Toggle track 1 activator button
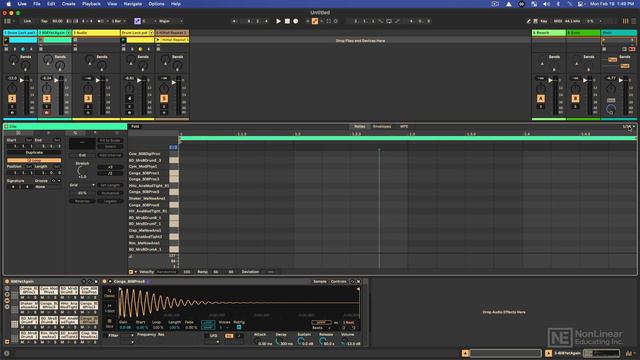The image size is (640, 360). [12, 98]
